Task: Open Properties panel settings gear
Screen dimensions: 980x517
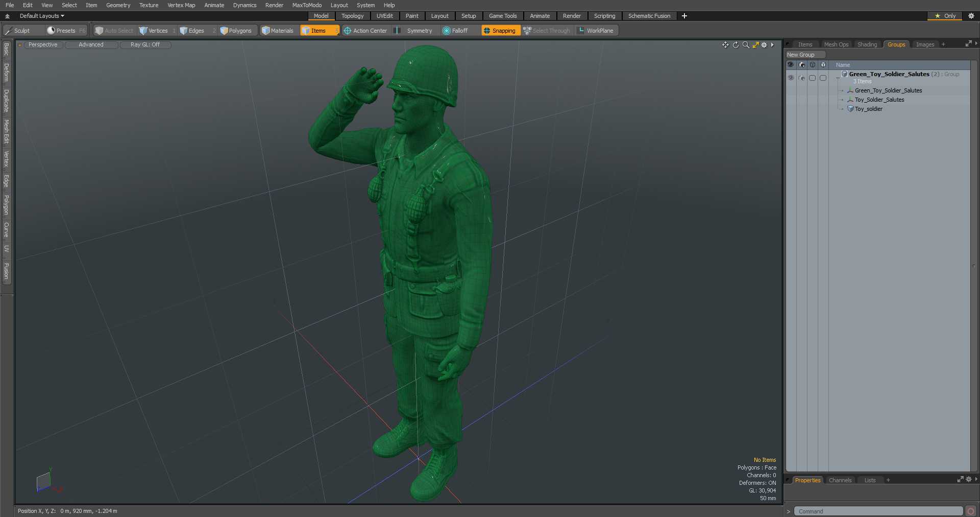Action: tap(969, 479)
